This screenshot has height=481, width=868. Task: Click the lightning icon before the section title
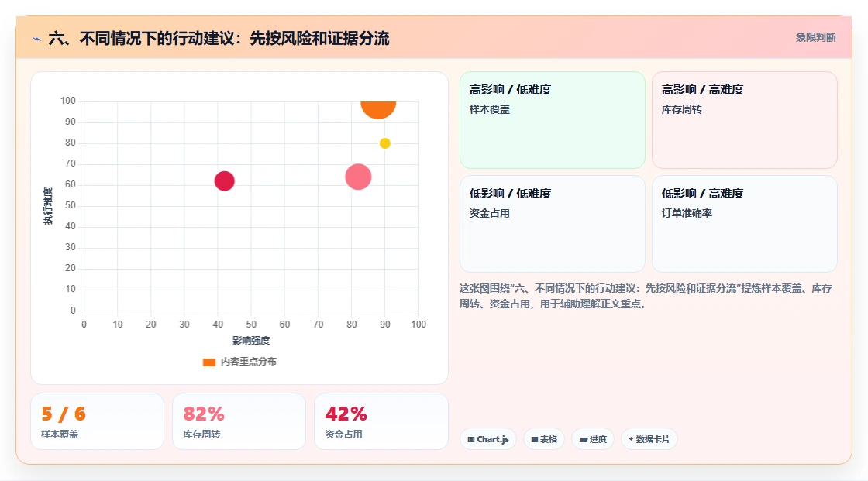coord(37,39)
